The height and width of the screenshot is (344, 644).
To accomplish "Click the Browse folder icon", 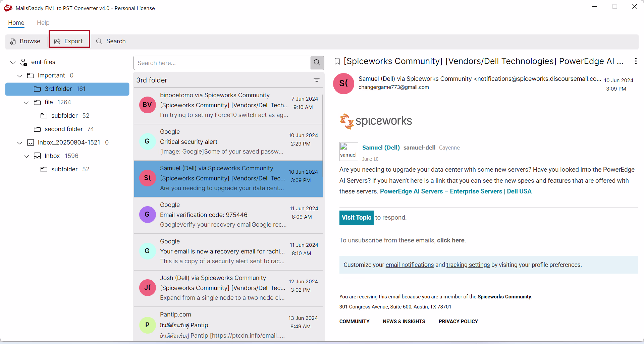I will click(13, 41).
